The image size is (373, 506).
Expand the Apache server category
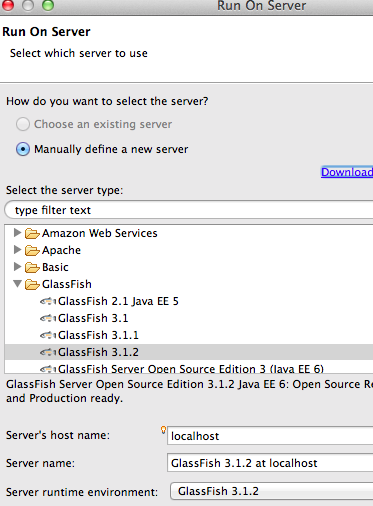pyautogui.click(x=17, y=250)
